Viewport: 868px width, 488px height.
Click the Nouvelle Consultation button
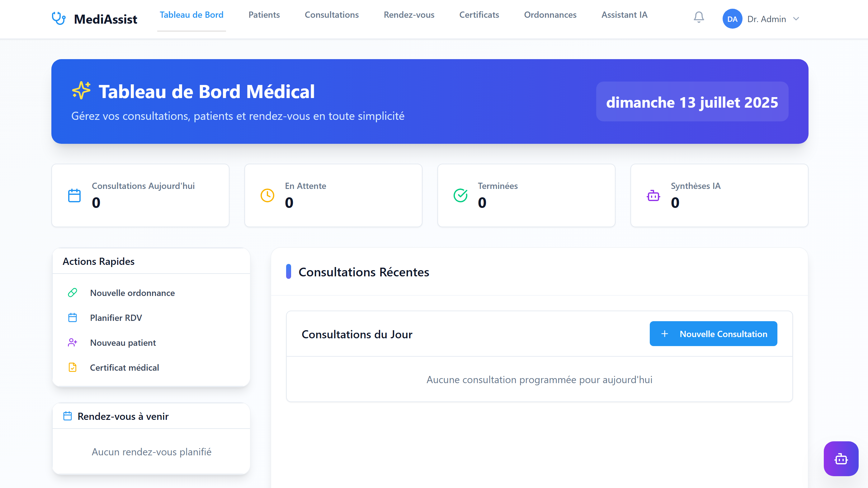713,334
